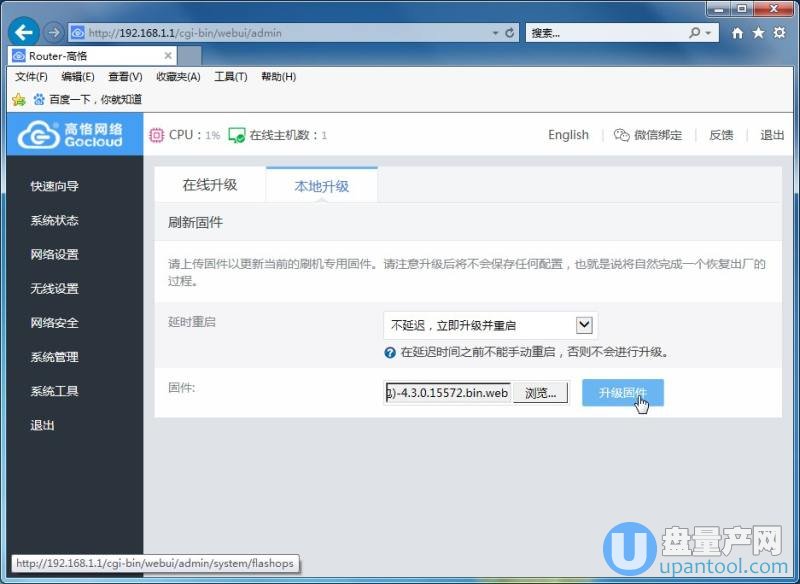Expand the delayed reboot dropdown
This screenshot has width=800, height=584.
(585, 325)
